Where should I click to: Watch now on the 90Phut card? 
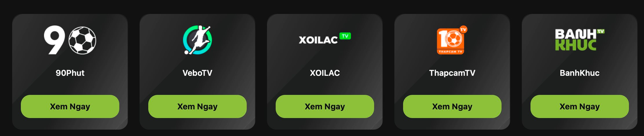[x=70, y=107]
